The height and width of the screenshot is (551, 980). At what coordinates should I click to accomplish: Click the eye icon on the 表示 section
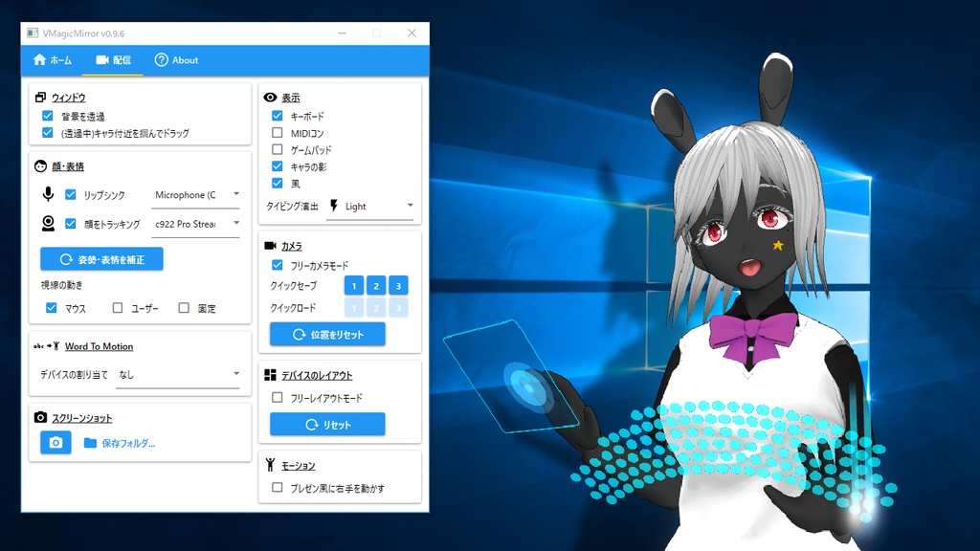pyautogui.click(x=269, y=96)
